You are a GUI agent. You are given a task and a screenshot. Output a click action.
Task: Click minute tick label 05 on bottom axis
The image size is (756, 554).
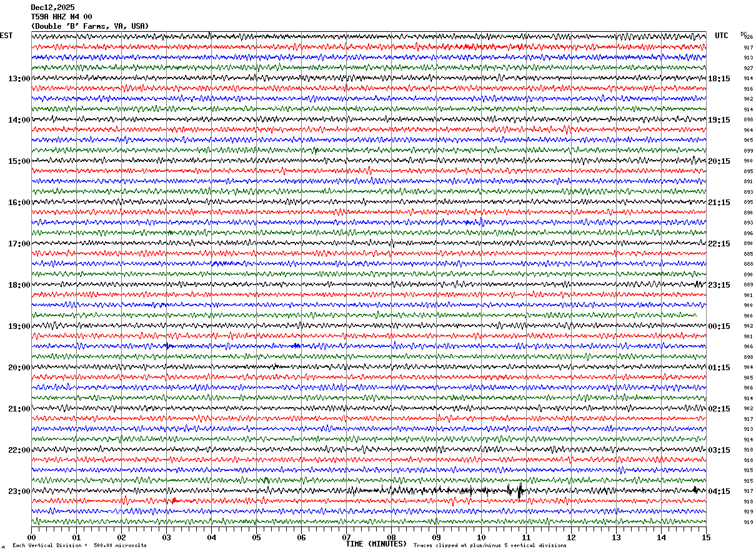coord(256,537)
